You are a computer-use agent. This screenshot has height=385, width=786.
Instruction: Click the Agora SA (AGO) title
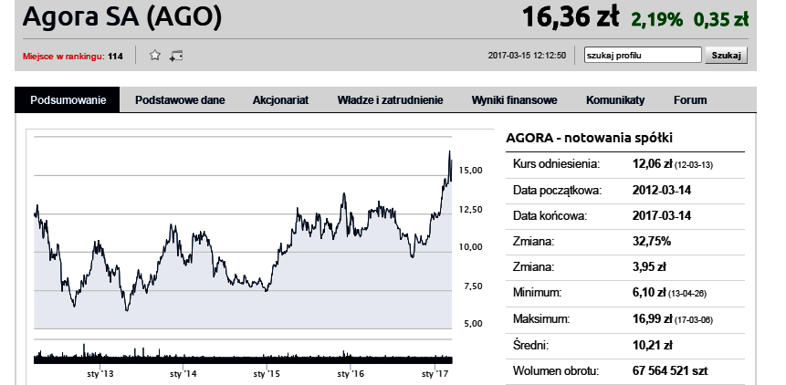122,17
